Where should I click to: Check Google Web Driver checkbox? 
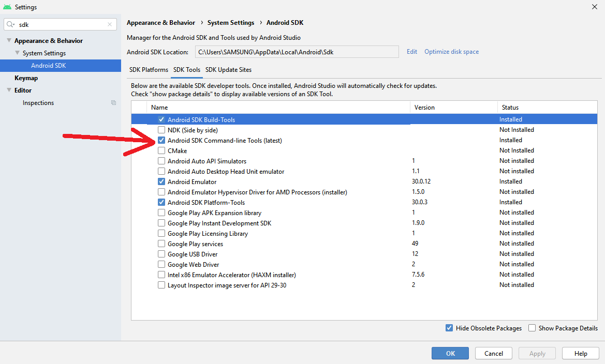(x=161, y=265)
